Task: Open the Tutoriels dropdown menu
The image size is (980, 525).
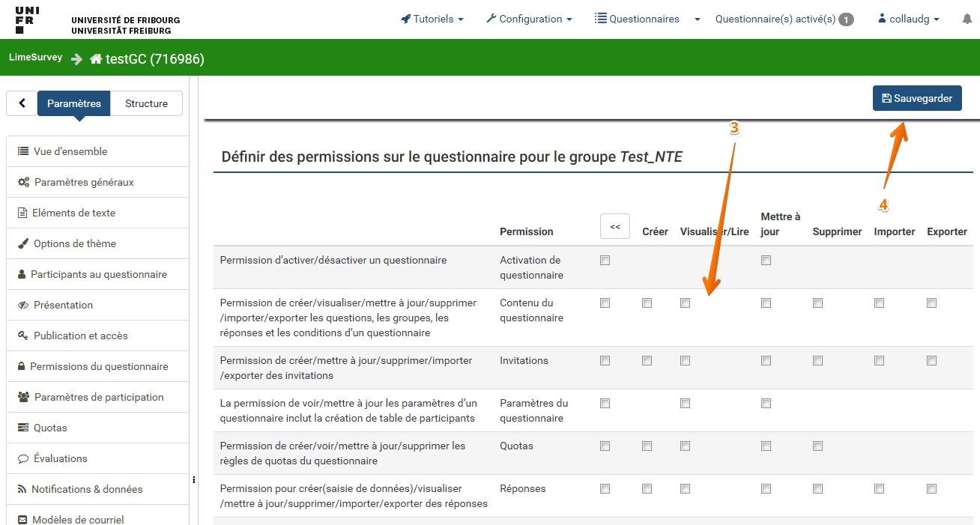Action: pyautogui.click(x=432, y=19)
